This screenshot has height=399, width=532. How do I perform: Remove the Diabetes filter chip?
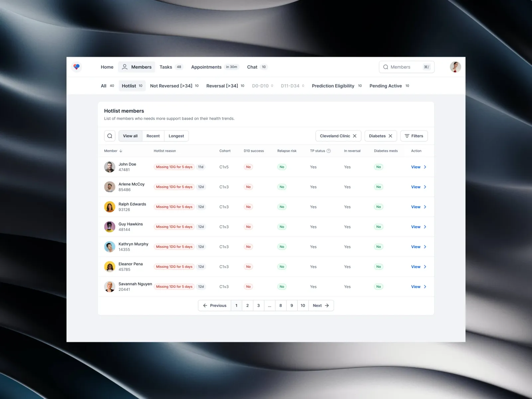click(x=390, y=136)
